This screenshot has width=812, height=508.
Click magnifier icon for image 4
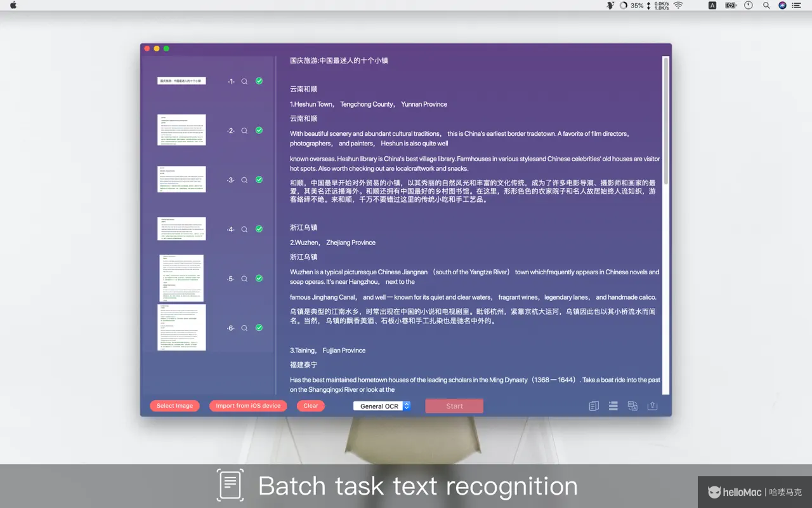244,229
